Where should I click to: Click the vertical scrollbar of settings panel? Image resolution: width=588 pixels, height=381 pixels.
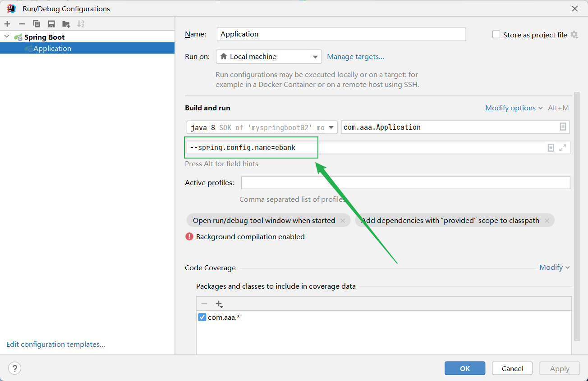576,216
